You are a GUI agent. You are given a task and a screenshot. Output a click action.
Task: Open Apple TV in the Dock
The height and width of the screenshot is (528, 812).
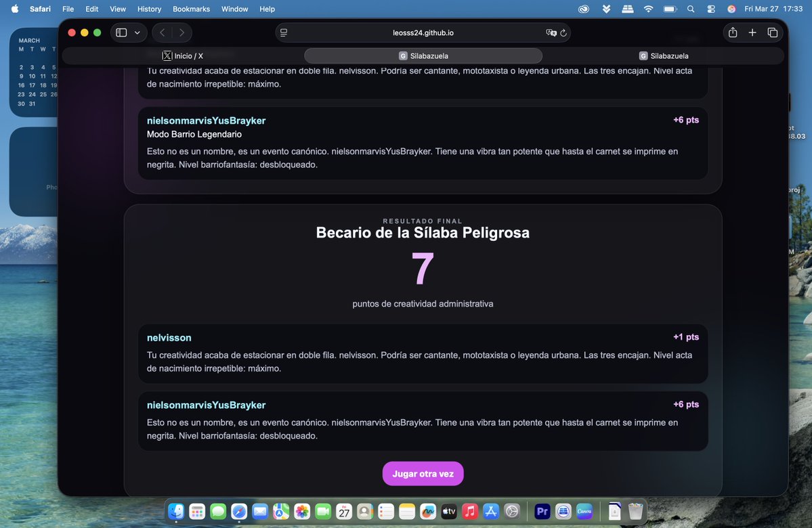click(449, 512)
